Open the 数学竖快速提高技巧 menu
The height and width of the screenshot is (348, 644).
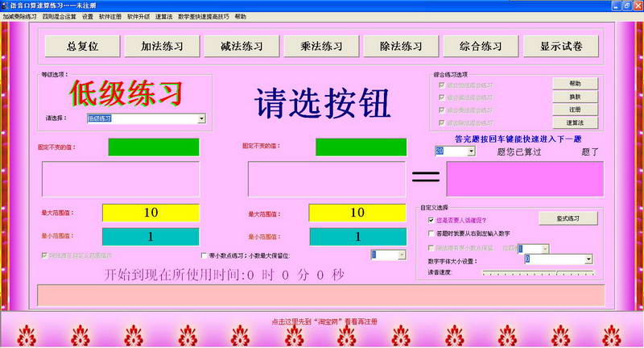(x=204, y=16)
